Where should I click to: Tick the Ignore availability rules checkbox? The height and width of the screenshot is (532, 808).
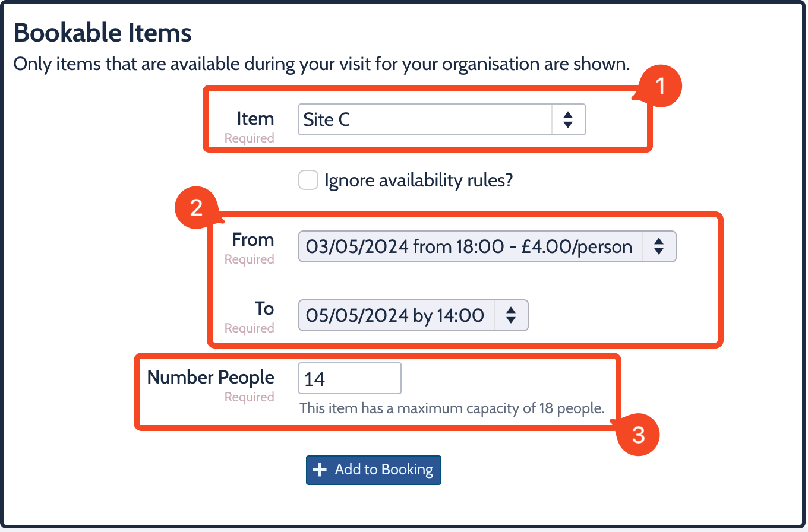point(308,180)
